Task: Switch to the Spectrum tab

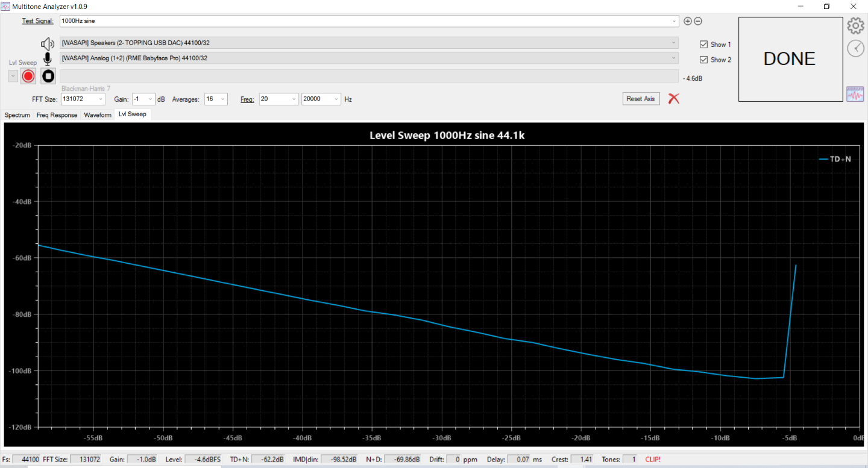Action: [x=17, y=115]
